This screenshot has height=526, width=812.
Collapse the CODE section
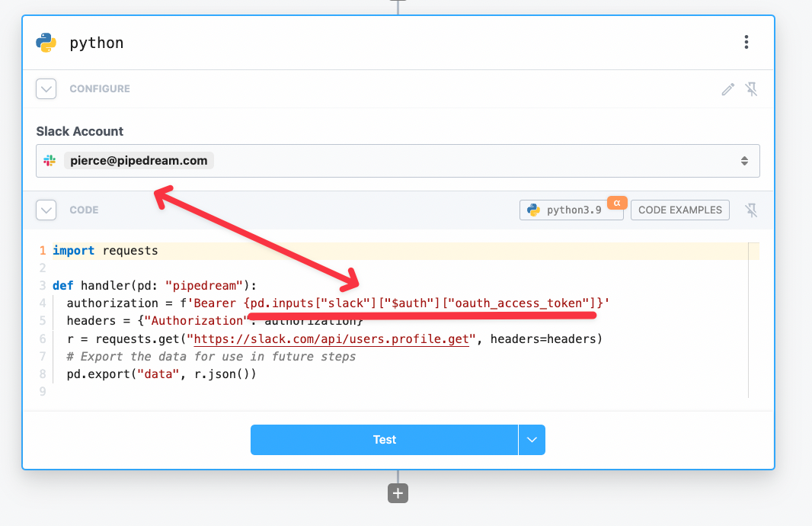(46, 209)
